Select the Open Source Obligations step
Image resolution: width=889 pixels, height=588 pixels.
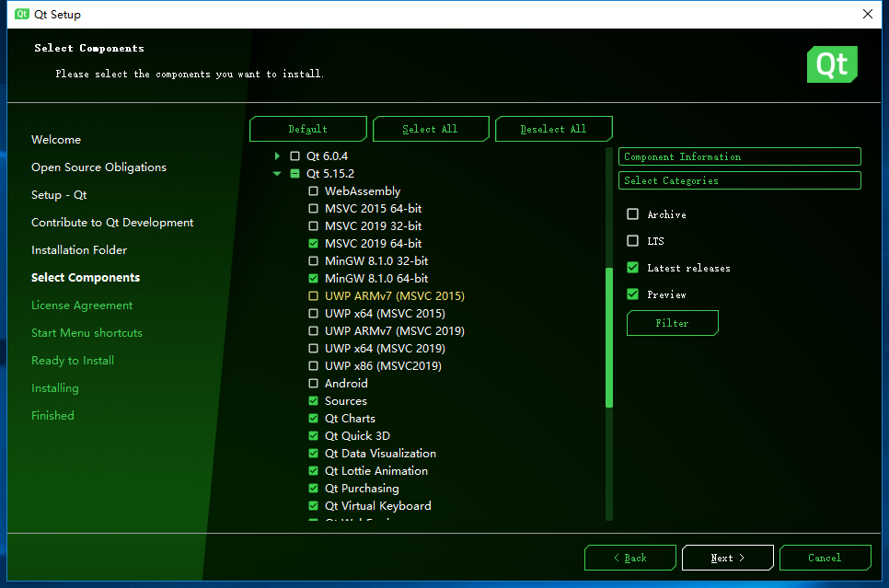tap(98, 167)
